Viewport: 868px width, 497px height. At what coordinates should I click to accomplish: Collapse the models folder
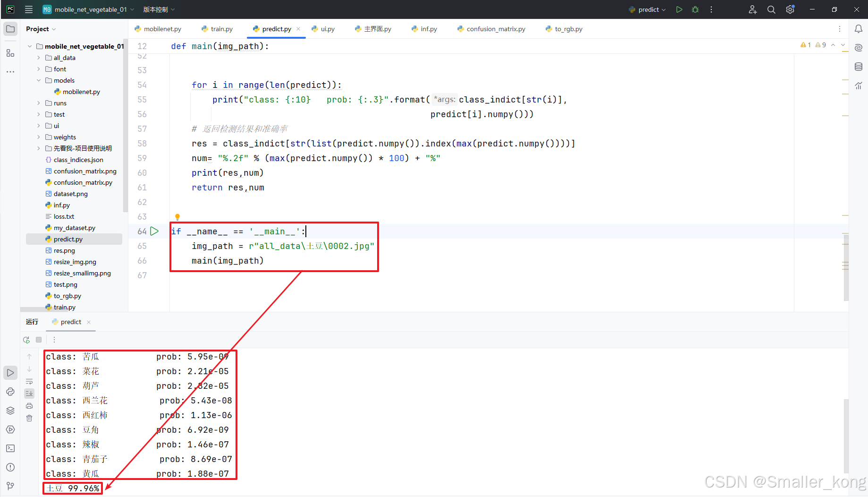pos(39,80)
